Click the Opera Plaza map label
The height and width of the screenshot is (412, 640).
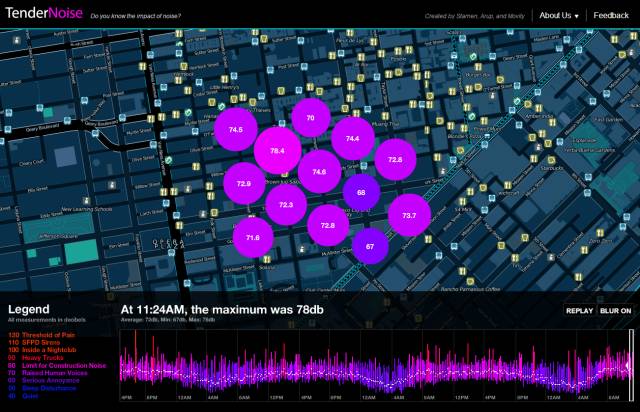(169, 243)
